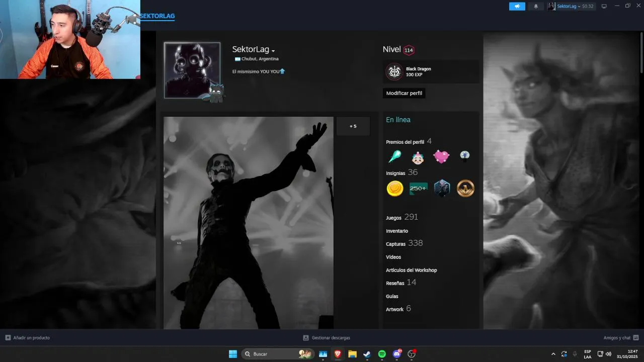Open Capturas 338 screenshots link
This screenshot has height=362, width=644.
(x=404, y=243)
